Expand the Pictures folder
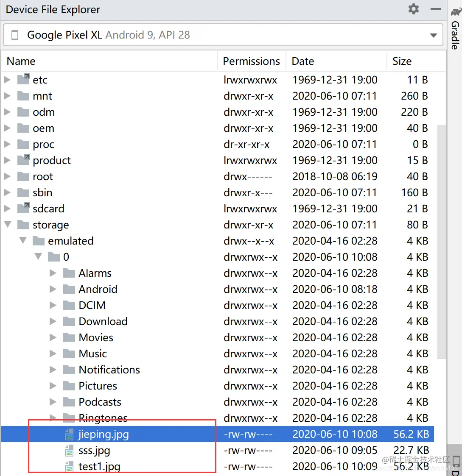 (53, 386)
